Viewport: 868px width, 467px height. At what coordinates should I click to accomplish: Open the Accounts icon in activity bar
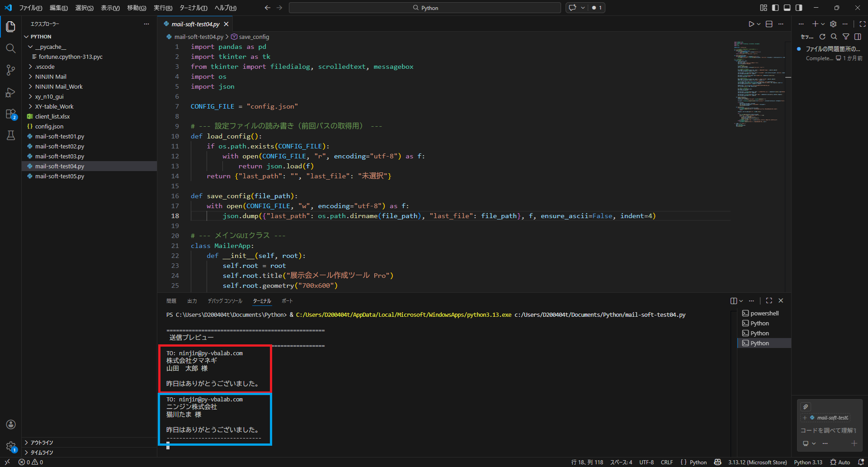tap(11, 424)
